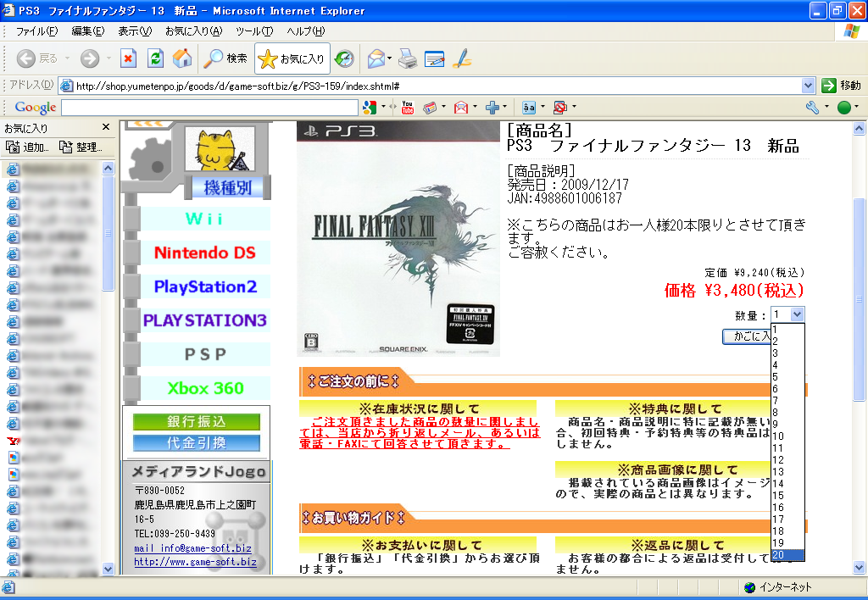Viewport: 868px width, 600px height.
Task: Open the ヘルプ(H) menu
Action: click(305, 31)
